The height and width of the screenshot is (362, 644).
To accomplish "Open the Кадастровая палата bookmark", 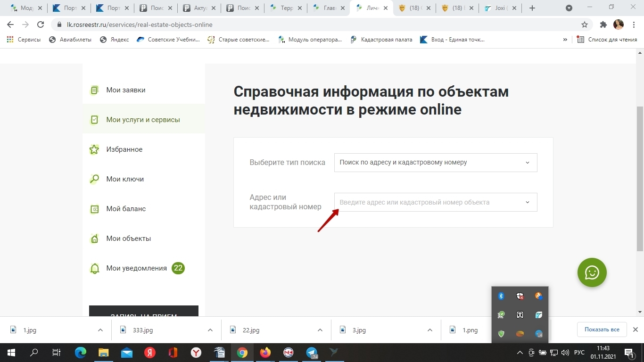I will 386,40.
